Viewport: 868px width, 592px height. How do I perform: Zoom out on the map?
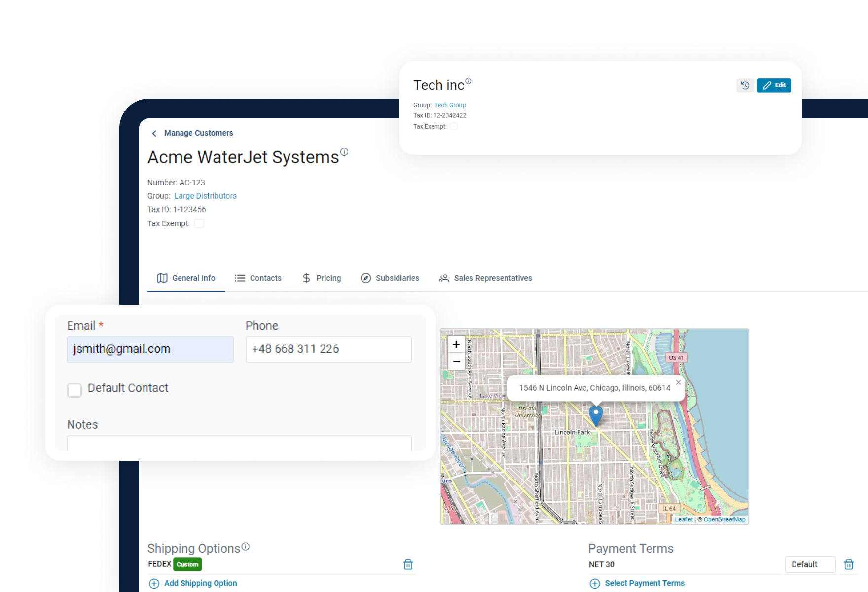(x=456, y=361)
